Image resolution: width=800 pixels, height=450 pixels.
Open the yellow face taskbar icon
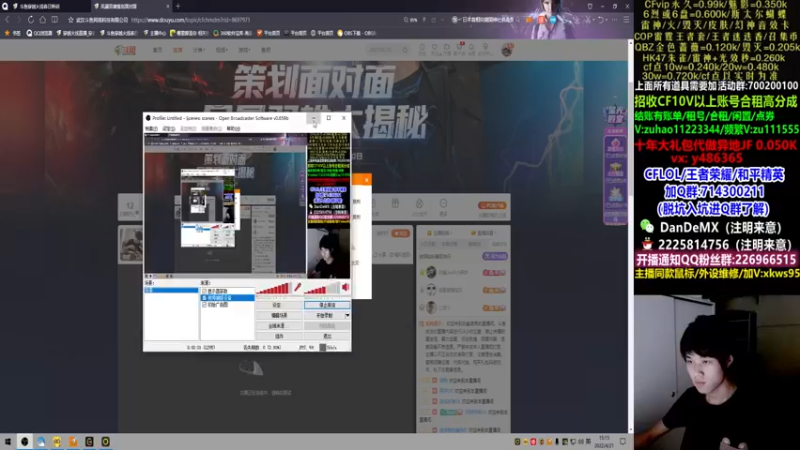point(57,441)
